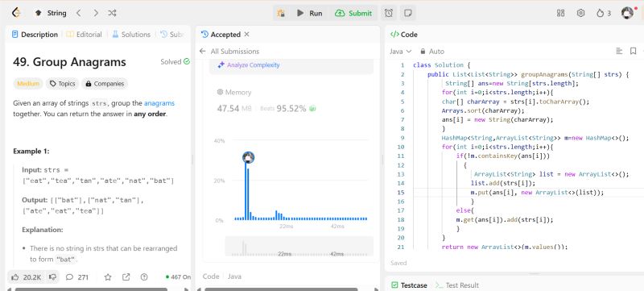Viewport: 644px width, 291px height.
Task: Open the notes sticky icon
Action: [408, 13]
